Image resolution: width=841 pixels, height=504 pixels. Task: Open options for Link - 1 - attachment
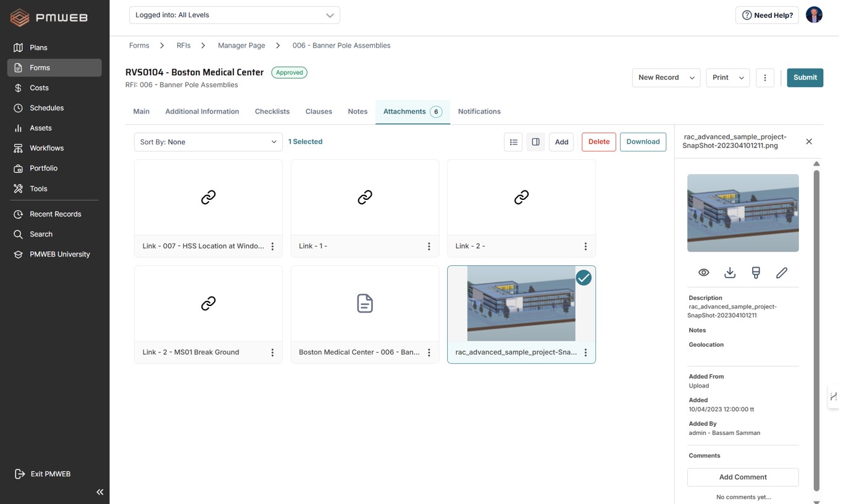coord(429,246)
